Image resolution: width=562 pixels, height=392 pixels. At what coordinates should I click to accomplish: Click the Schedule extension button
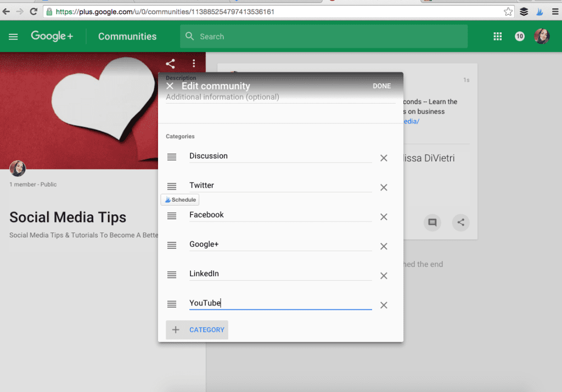click(x=180, y=200)
